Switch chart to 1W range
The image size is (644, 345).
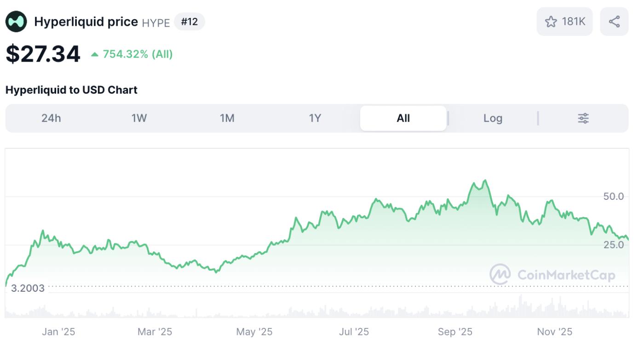pyautogui.click(x=139, y=119)
